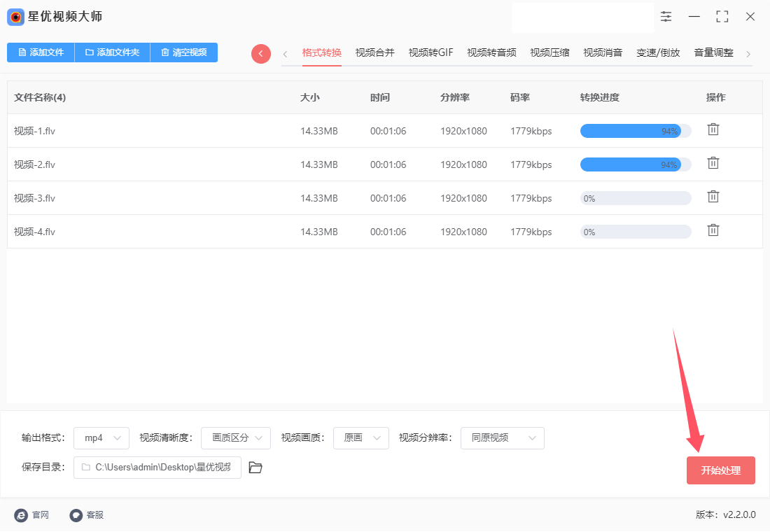Open the settings sliders icon in title bar
Screen dimensions: 770x532
click(x=666, y=17)
